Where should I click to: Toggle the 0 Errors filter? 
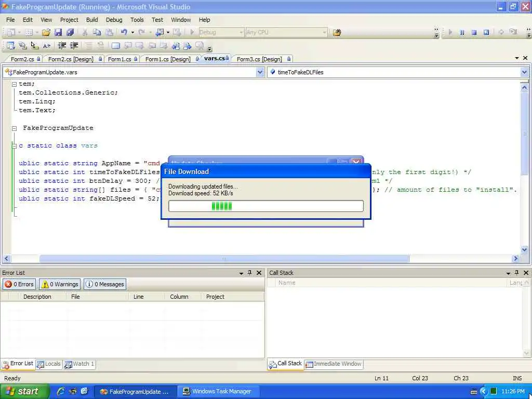19,284
